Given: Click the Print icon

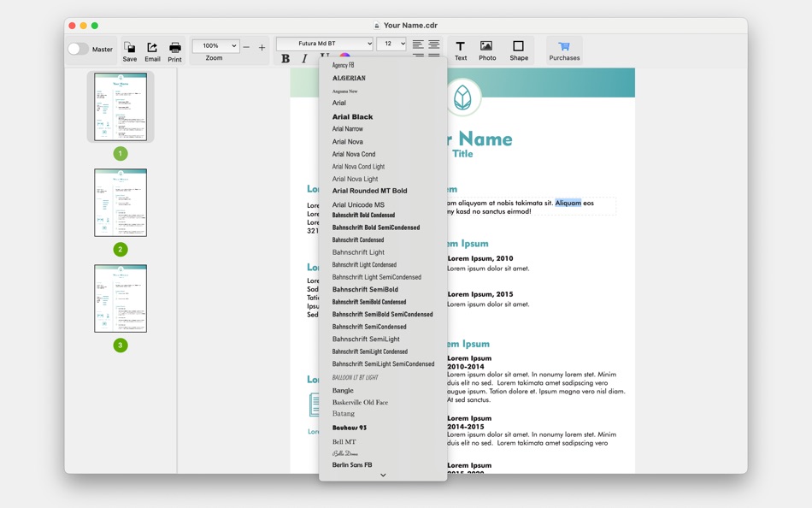Looking at the screenshot, I should pyautogui.click(x=175, y=48).
